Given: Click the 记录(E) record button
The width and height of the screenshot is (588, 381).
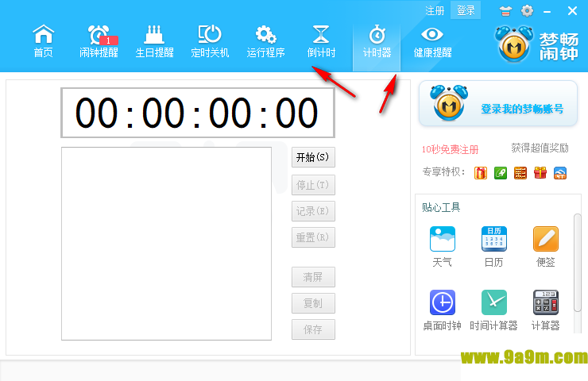Looking at the screenshot, I should click(313, 211).
